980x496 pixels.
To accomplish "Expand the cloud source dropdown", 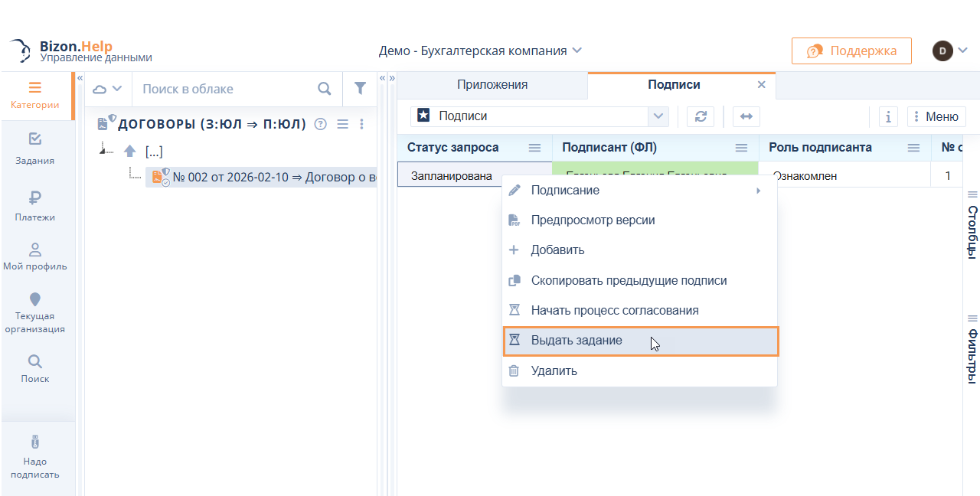I will [107, 89].
